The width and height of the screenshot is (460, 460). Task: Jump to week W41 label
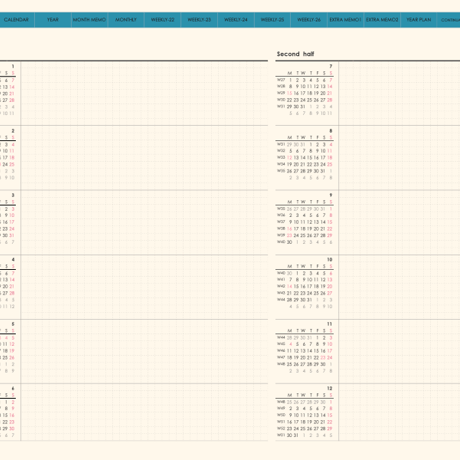281,280
